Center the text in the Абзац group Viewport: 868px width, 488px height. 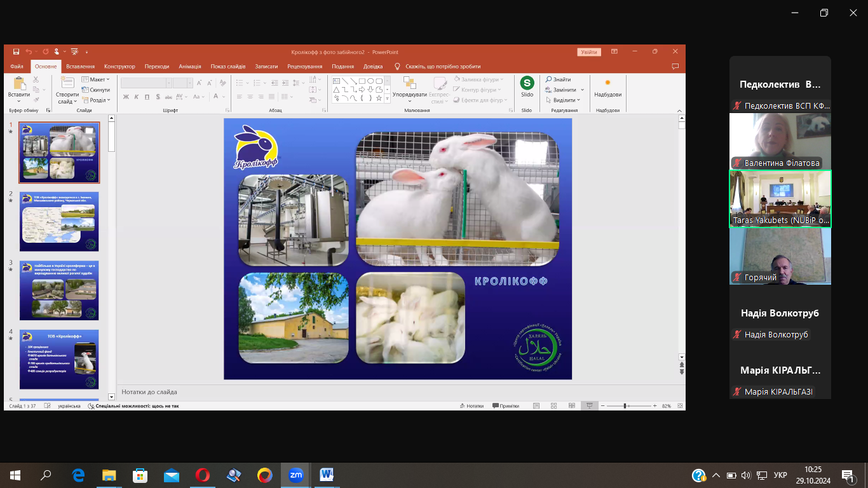[250, 97]
